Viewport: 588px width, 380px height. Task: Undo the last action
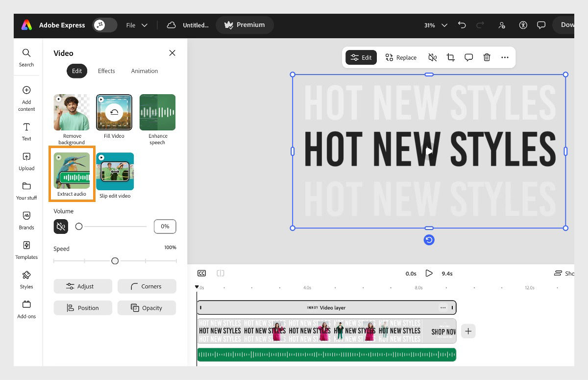tap(462, 25)
